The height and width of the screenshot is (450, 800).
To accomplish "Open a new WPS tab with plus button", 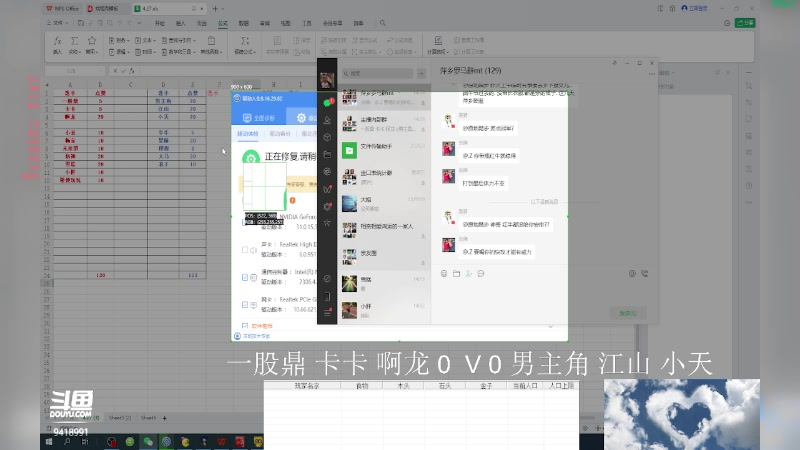I will point(215,9).
